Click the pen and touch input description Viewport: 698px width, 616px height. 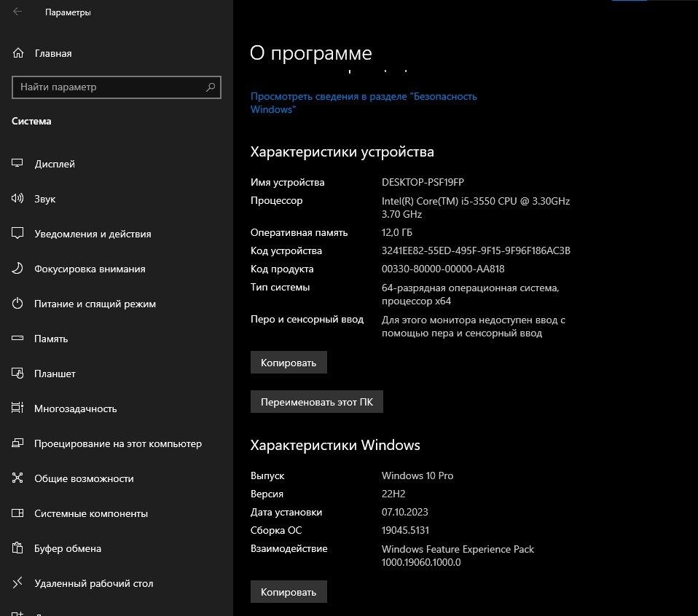tap(473, 326)
